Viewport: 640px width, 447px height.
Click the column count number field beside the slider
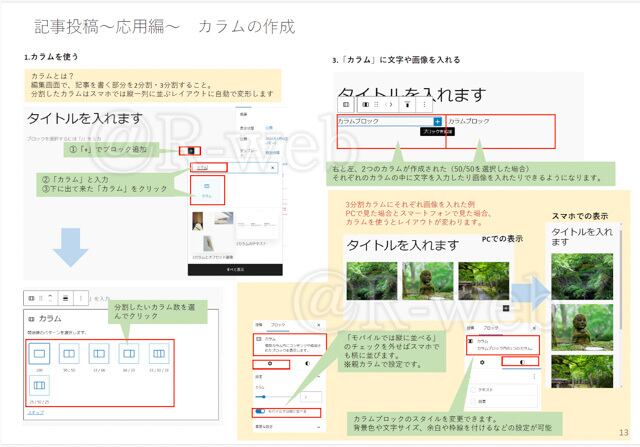[x=311, y=397]
